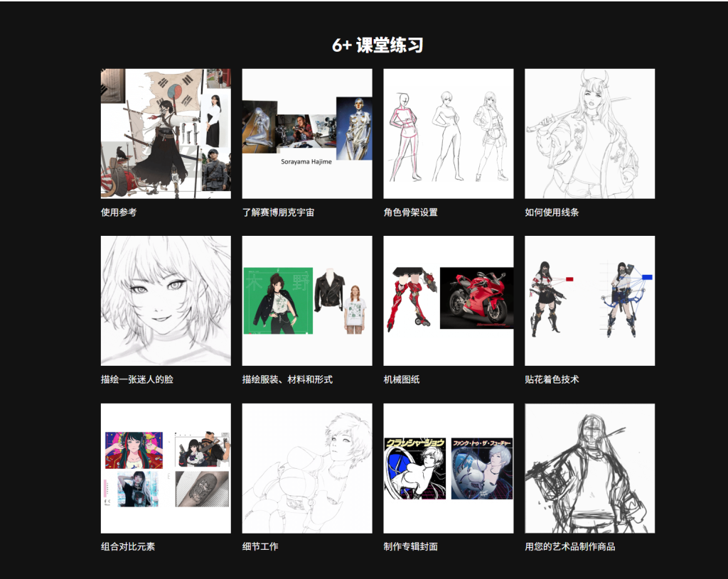Click the 制作专辑封面 caption text
Viewport: 728px width, 579px height.
[410, 546]
